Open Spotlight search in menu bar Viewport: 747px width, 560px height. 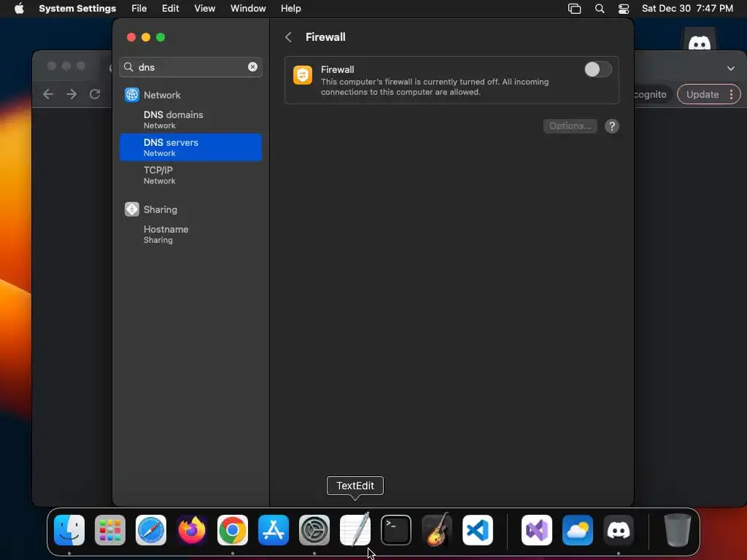[600, 9]
